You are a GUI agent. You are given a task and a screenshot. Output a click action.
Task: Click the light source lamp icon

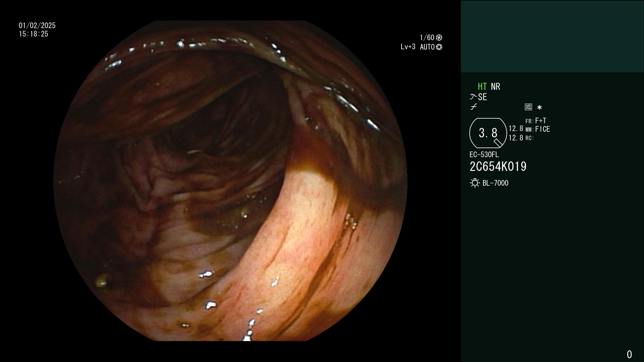coord(475,183)
